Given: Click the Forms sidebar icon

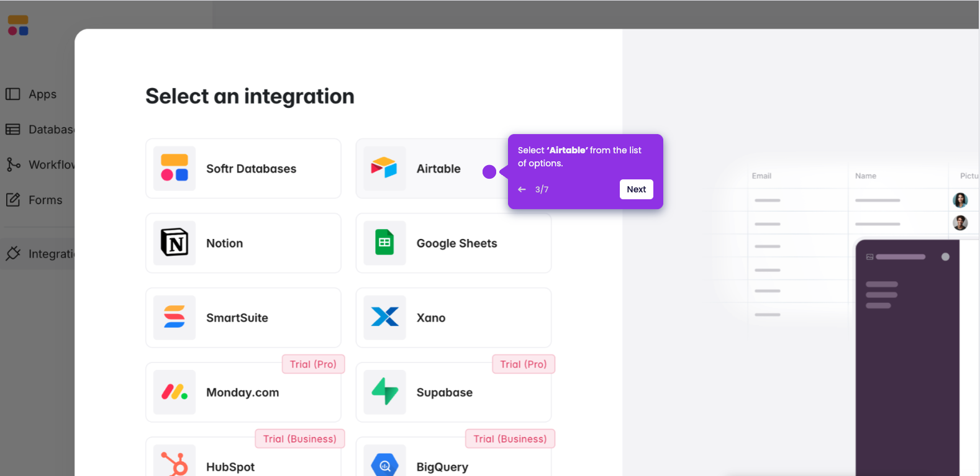Looking at the screenshot, I should tap(13, 200).
